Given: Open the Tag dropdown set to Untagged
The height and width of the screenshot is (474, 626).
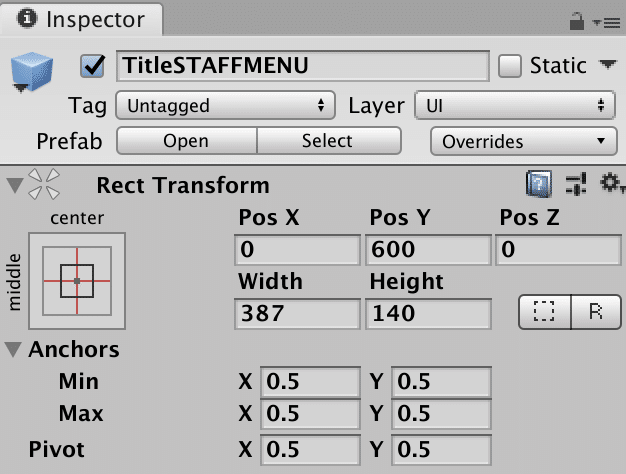Looking at the screenshot, I should point(225,105).
